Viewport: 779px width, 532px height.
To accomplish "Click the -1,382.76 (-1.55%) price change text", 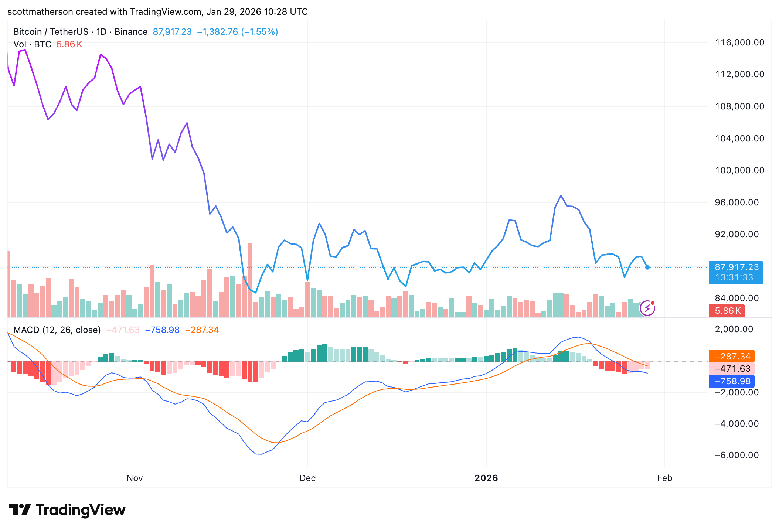I will (237, 32).
